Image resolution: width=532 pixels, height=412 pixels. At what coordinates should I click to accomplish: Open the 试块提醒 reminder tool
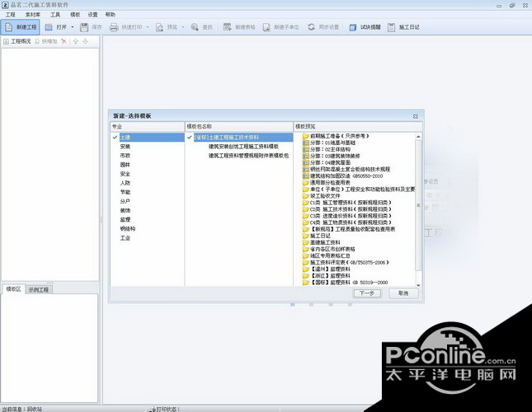[x=365, y=27]
